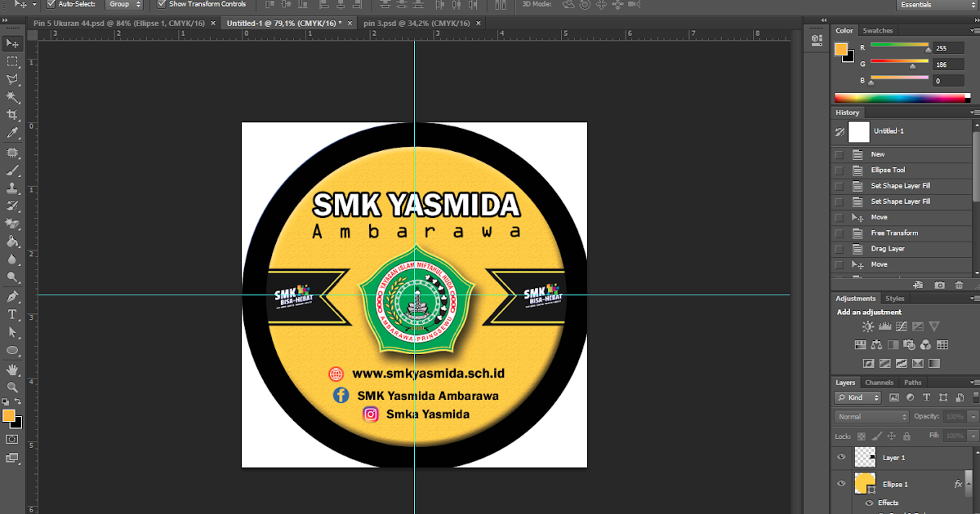Select the Polygonal Lasso tool
The image size is (980, 514).
click(x=12, y=79)
